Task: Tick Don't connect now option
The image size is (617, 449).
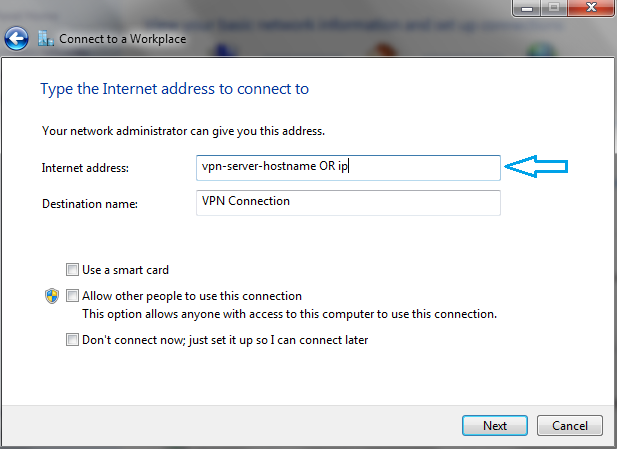Action: tap(72, 340)
